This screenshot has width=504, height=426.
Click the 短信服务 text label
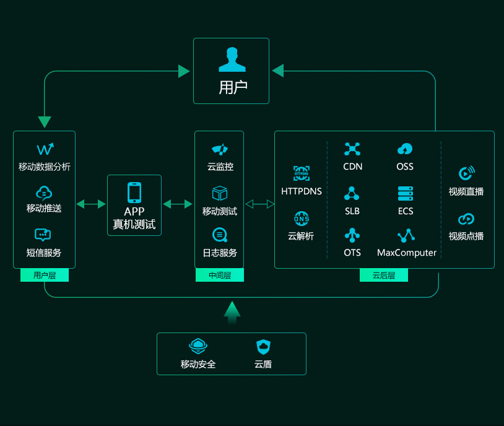coord(44,253)
